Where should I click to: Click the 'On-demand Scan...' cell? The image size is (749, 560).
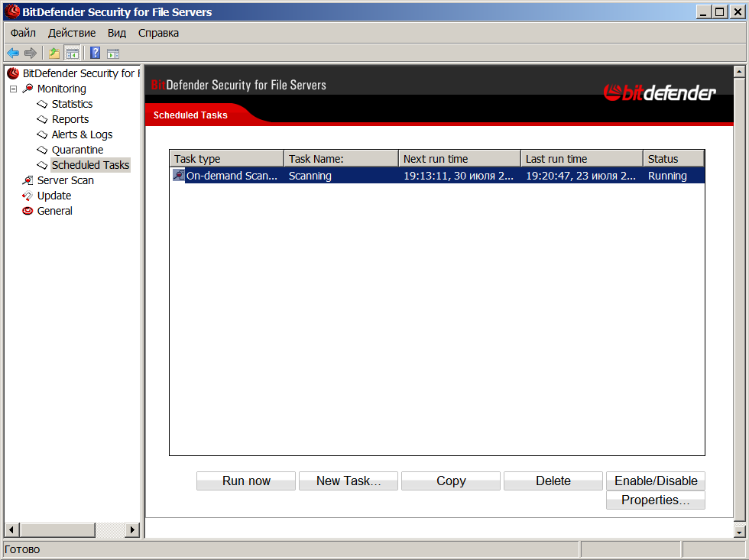[232, 176]
